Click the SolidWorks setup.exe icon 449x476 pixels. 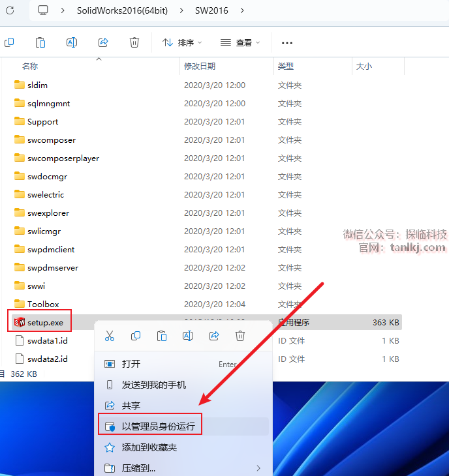coord(20,322)
